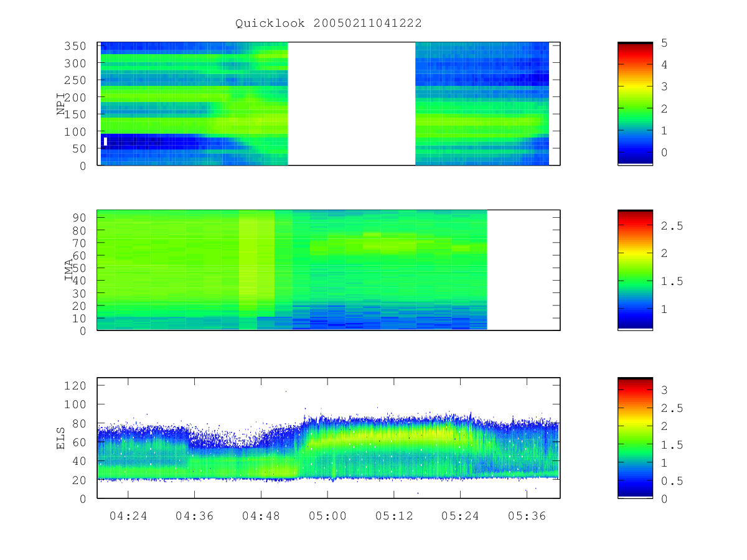Click the plot title "Quicklook 20050211041222"

pos(328,23)
